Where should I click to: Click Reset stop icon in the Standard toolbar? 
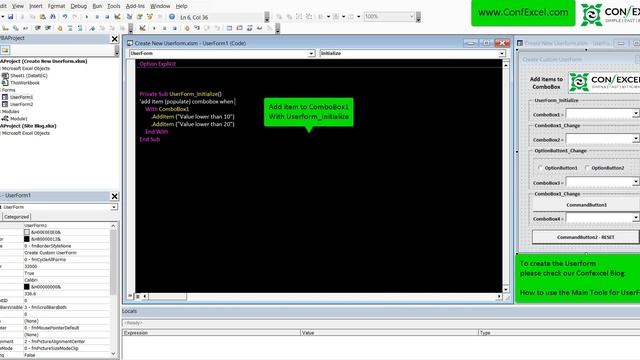(107, 17)
